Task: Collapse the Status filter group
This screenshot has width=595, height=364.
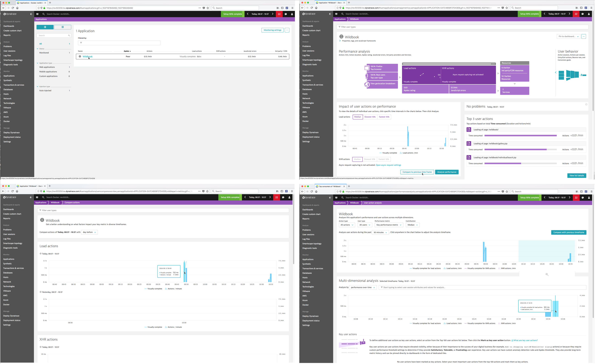Action: tap(38, 49)
